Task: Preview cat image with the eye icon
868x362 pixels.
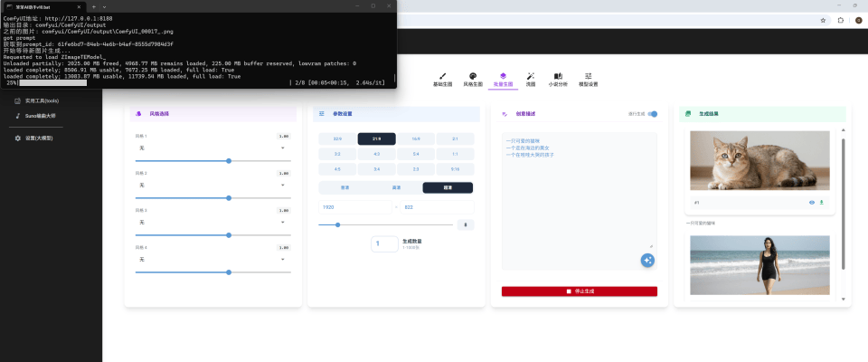Action: click(811, 203)
